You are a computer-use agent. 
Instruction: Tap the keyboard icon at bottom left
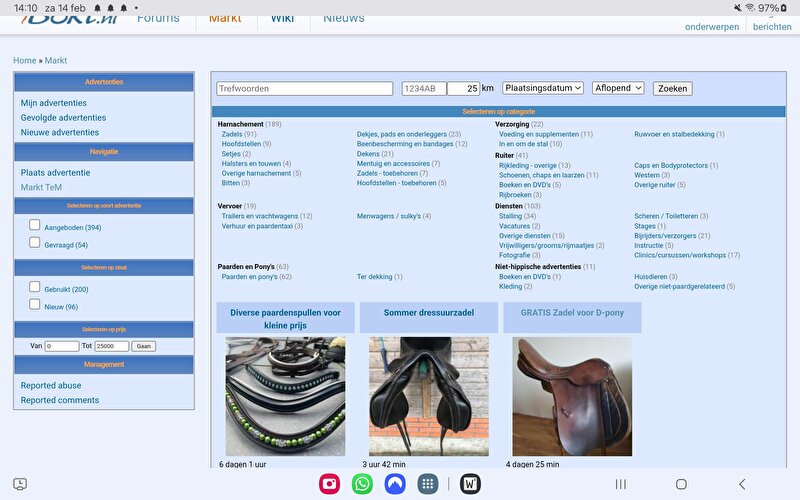tap(19, 484)
